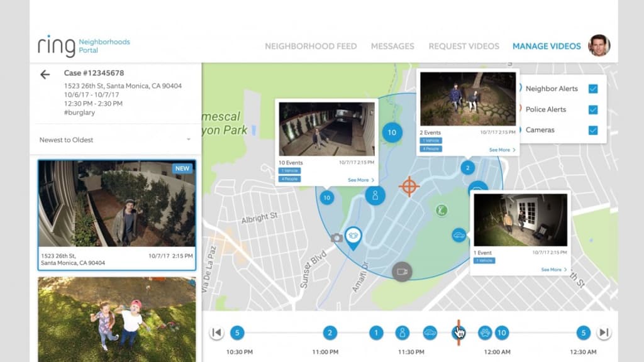
Task: Click the orange crosshair target on the map
Action: pyautogui.click(x=409, y=186)
